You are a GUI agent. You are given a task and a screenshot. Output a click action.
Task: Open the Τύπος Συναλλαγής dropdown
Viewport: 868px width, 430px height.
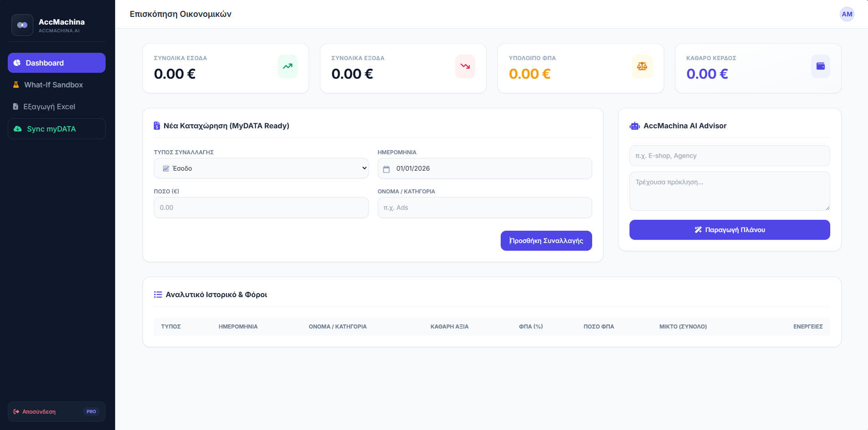261,168
